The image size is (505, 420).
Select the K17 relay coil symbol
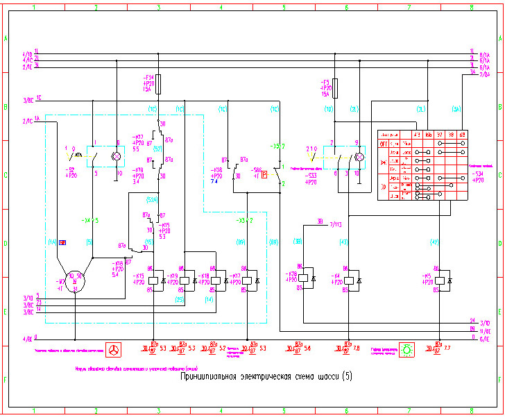[x=247, y=280]
